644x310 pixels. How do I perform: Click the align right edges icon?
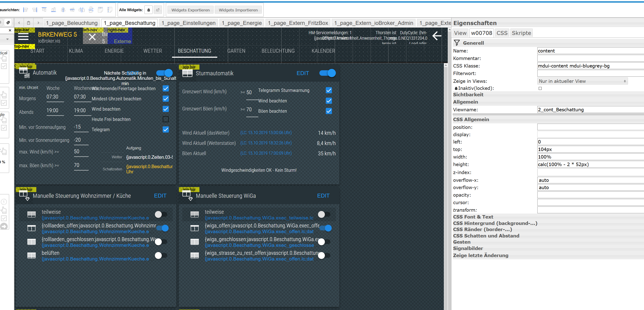(35, 10)
